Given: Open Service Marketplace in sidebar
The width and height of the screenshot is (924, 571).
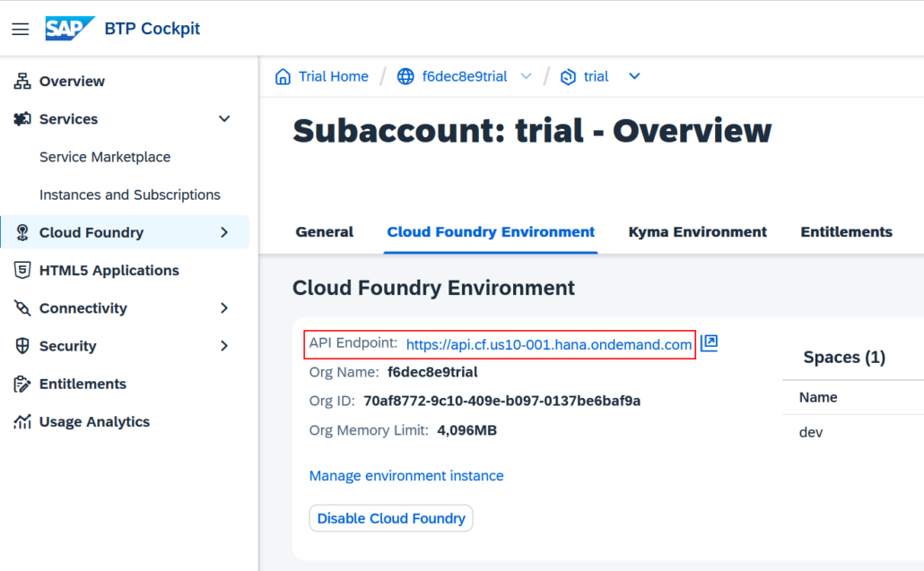Looking at the screenshot, I should pyautogui.click(x=105, y=157).
